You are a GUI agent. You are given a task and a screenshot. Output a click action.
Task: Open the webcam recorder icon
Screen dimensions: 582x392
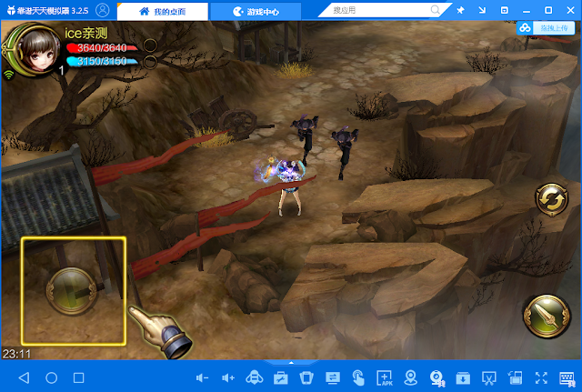point(436,377)
